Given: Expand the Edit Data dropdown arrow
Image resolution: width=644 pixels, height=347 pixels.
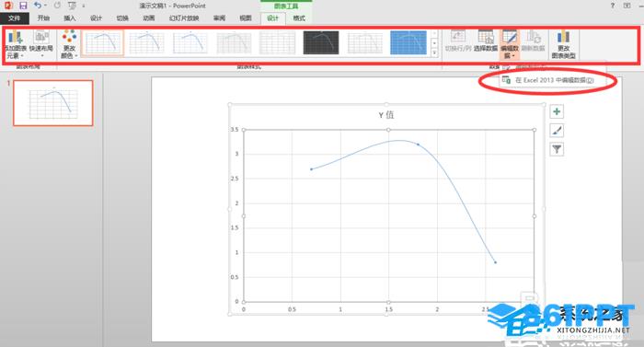Looking at the screenshot, I should (x=513, y=56).
